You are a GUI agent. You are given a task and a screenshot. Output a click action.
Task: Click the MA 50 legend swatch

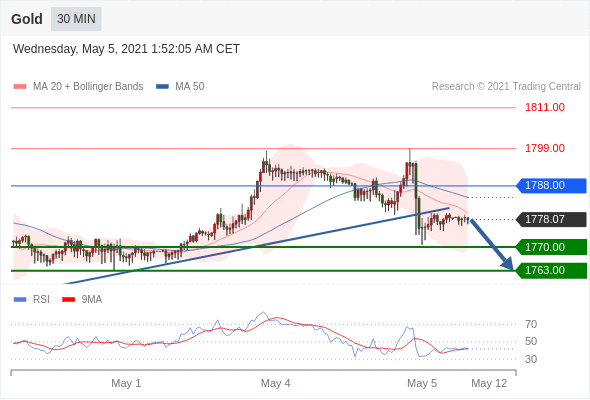(x=162, y=87)
